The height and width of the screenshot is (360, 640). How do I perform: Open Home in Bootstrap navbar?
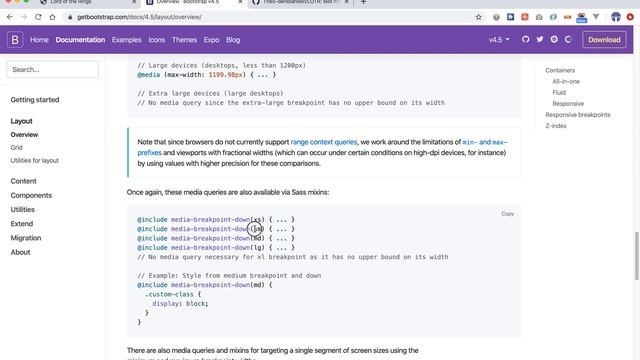(39, 40)
